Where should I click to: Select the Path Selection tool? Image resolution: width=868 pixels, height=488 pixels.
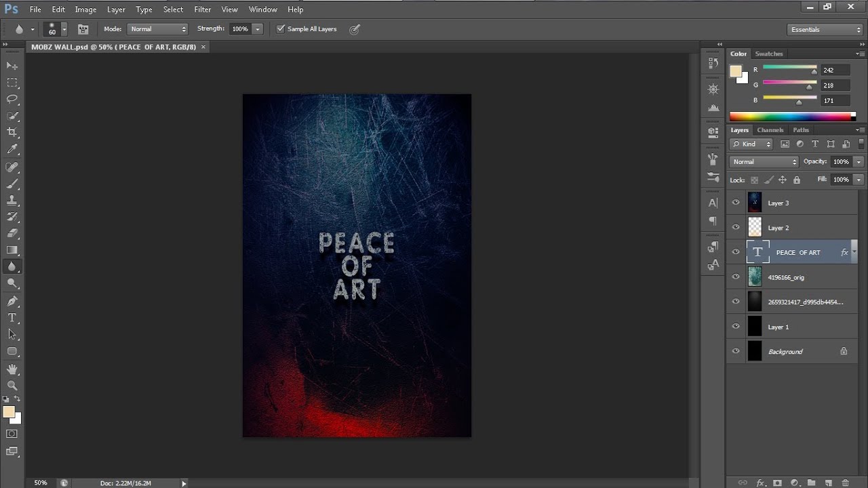pos(12,334)
